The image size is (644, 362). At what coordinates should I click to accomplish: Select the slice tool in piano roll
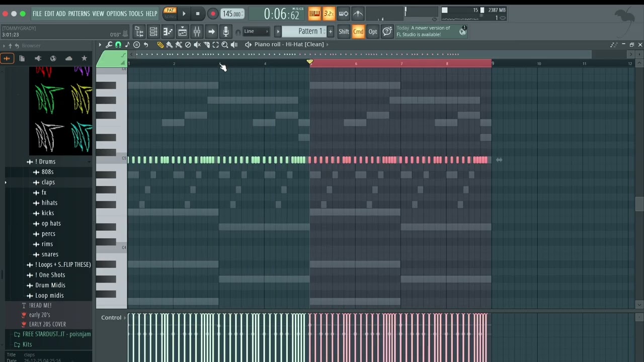coord(206,45)
